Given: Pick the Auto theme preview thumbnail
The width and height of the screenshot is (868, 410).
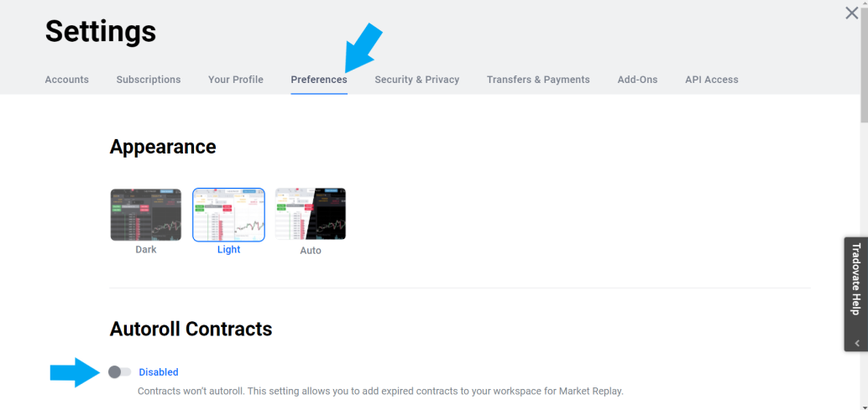Looking at the screenshot, I should [x=311, y=214].
